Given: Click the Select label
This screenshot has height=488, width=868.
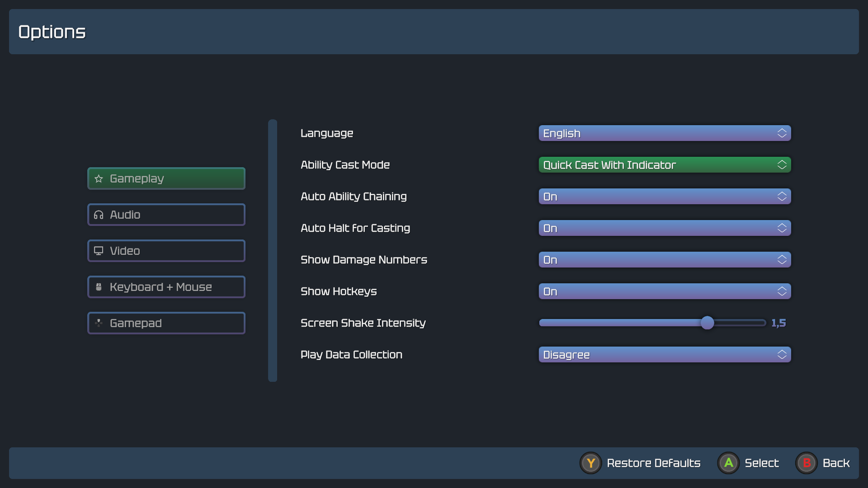Looking at the screenshot, I should tap(762, 463).
